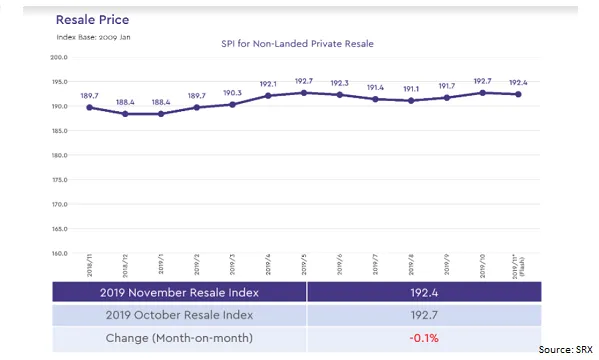The width and height of the screenshot is (599, 360).
Task: Select the SPI for Non-Landed Private Resale title
Action: [297, 44]
